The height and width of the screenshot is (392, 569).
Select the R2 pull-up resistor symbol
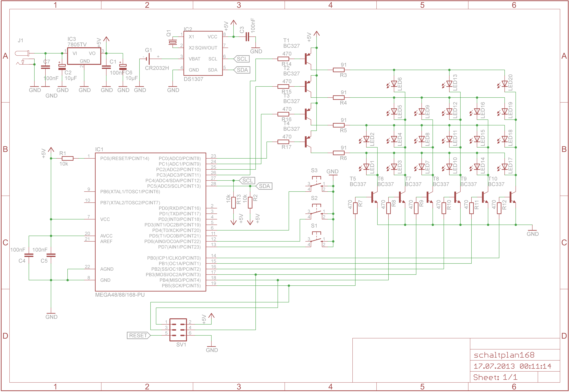[x=250, y=203]
